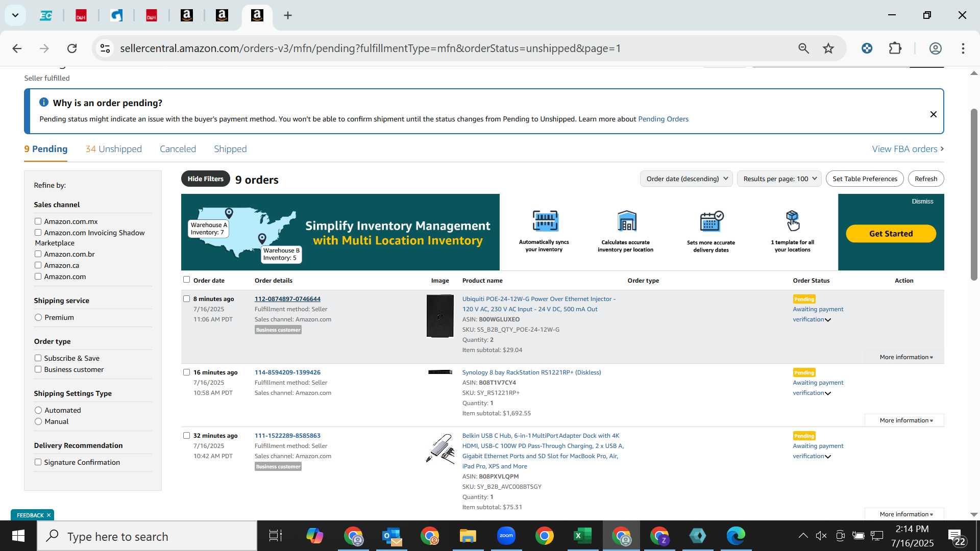Screen dimensions: 980x551
Task: Open the site information icon in the address bar
Action: [x=105, y=48]
